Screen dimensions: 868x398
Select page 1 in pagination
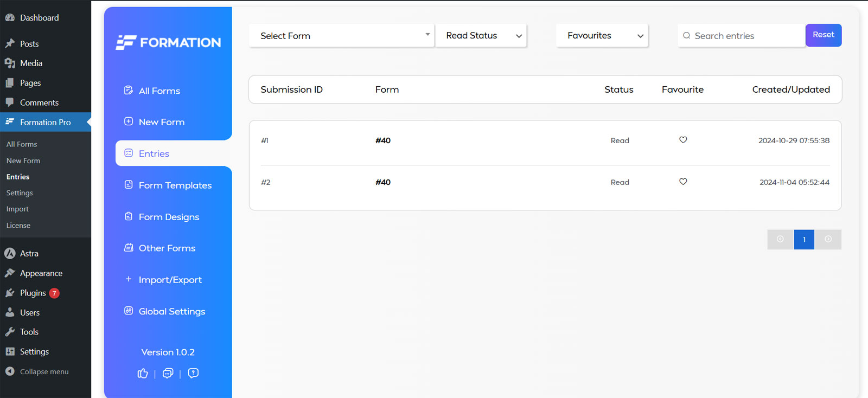804,239
